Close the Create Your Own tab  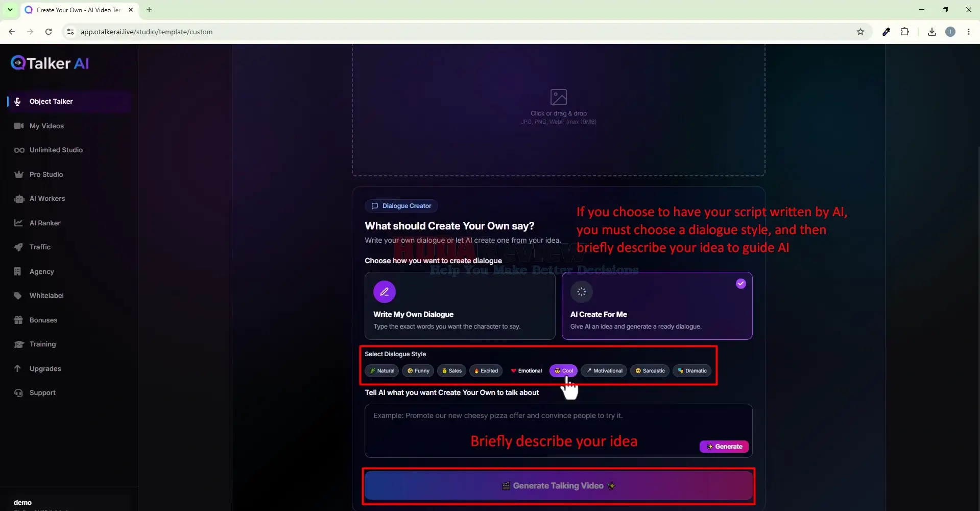pyautogui.click(x=131, y=10)
